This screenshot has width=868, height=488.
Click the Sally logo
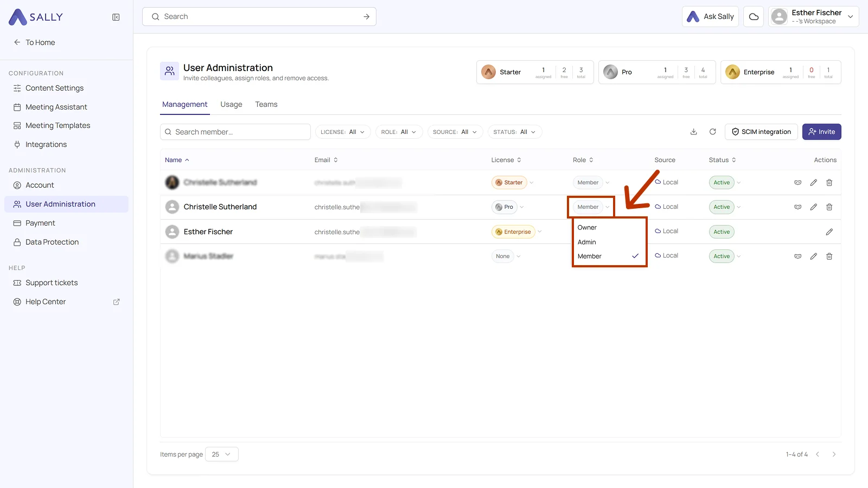pyautogui.click(x=36, y=17)
